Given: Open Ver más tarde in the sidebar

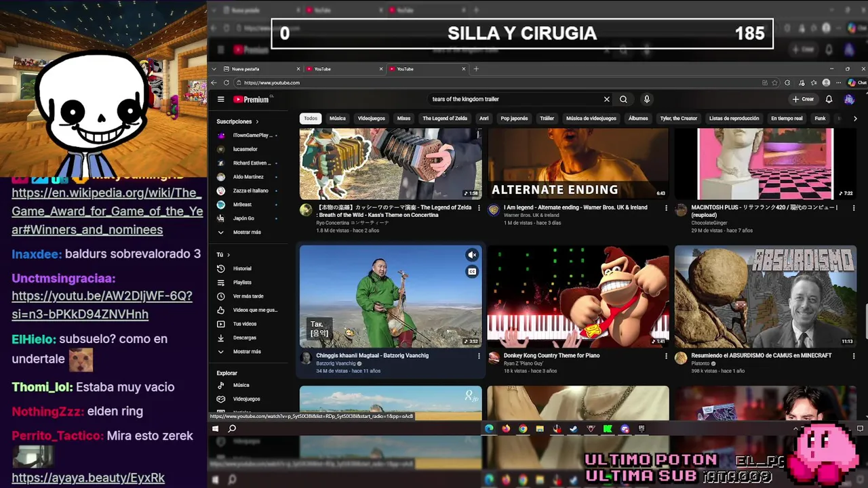Looking at the screenshot, I should (x=248, y=296).
